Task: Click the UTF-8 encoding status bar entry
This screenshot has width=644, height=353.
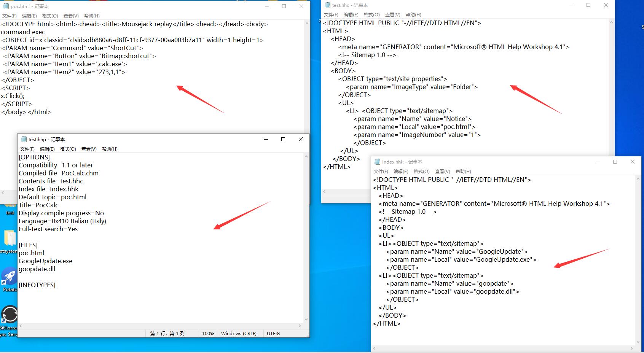Action: point(273,333)
